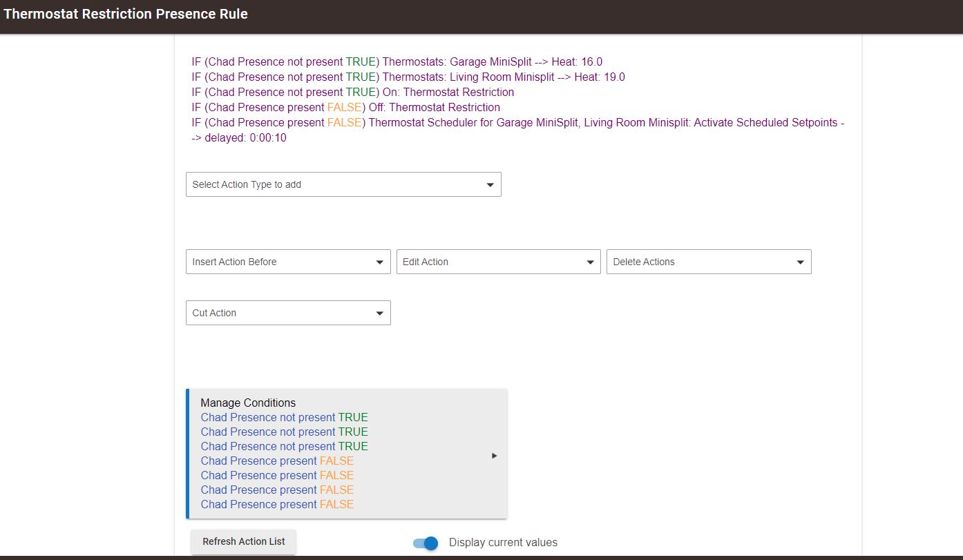Toggle the Display current values switch
The height and width of the screenshot is (560, 963).
(x=426, y=543)
